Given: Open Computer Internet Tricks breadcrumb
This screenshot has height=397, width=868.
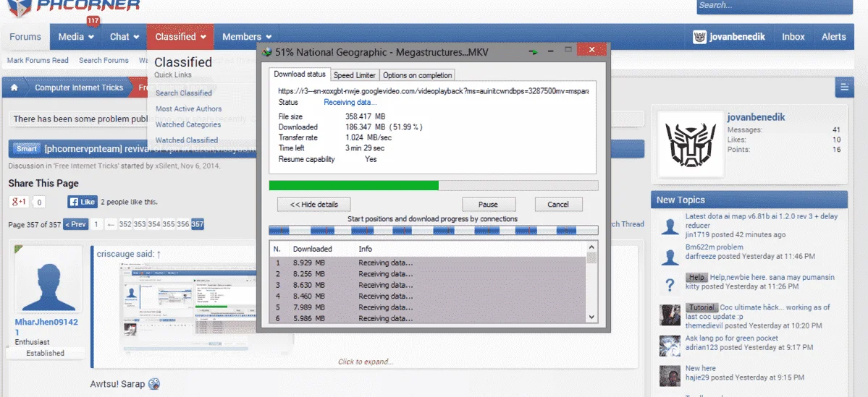Looking at the screenshot, I should (79, 87).
